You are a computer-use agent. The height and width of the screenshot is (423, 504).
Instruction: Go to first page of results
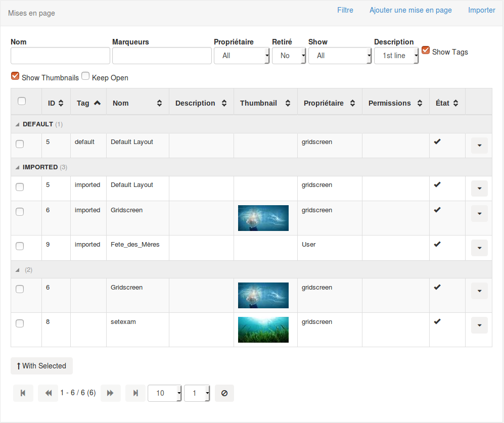[23, 393]
